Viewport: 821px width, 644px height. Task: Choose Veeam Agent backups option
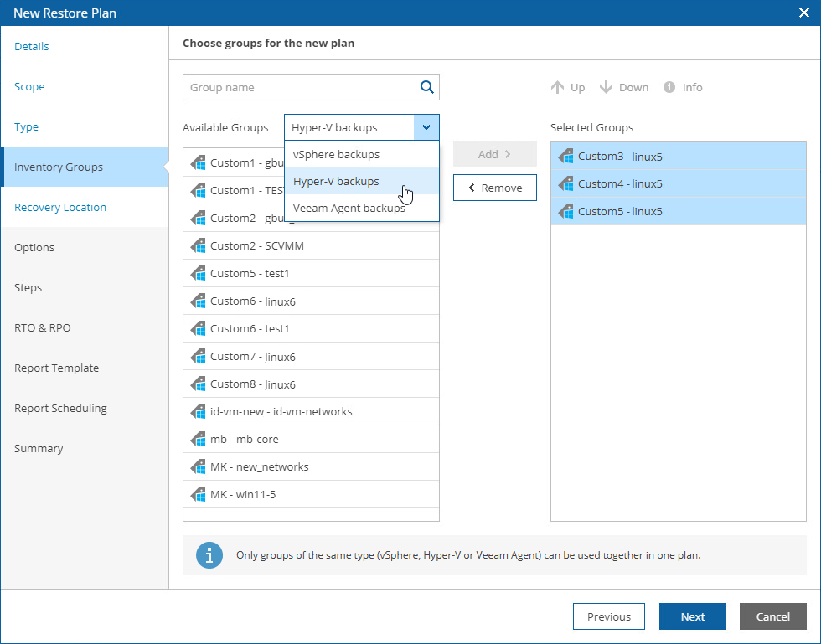pyautogui.click(x=349, y=208)
